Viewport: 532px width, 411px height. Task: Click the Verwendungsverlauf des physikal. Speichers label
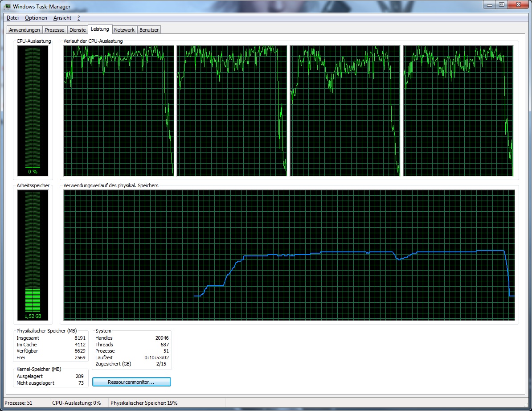[x=111, y=185]
